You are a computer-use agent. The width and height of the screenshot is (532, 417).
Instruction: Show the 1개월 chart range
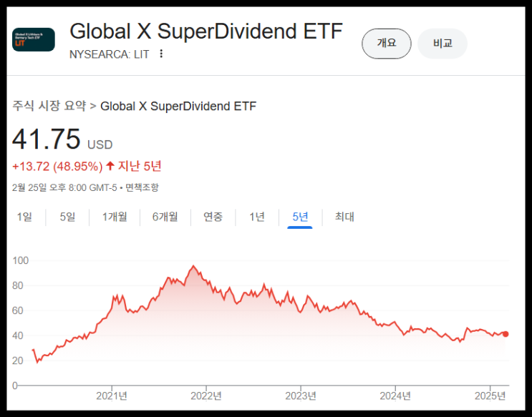(115, 217)
